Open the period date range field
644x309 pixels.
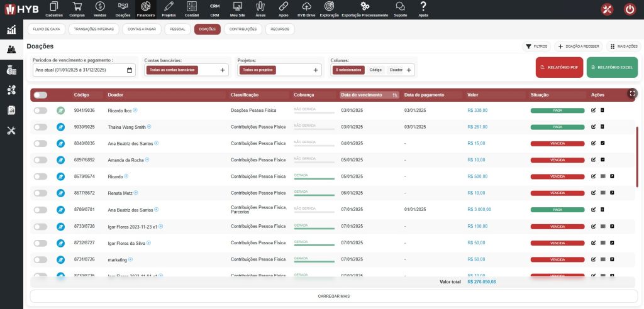[83, 70]
